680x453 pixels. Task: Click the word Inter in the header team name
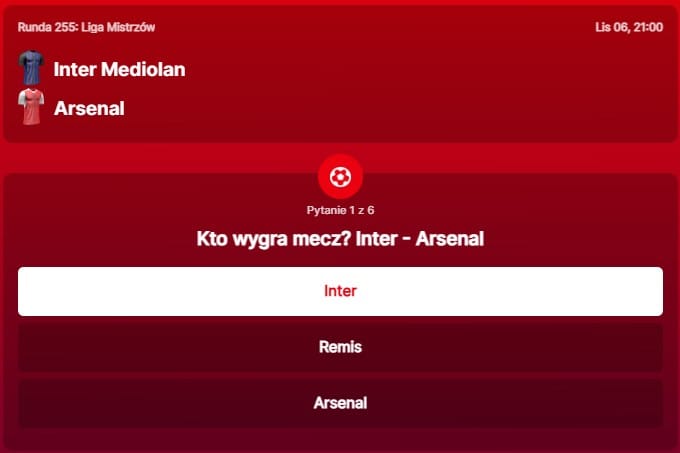click(74, 69)
